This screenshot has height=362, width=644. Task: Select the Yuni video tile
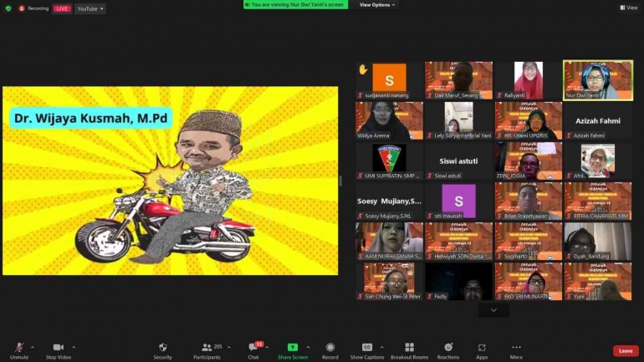[x=598, y=282]
